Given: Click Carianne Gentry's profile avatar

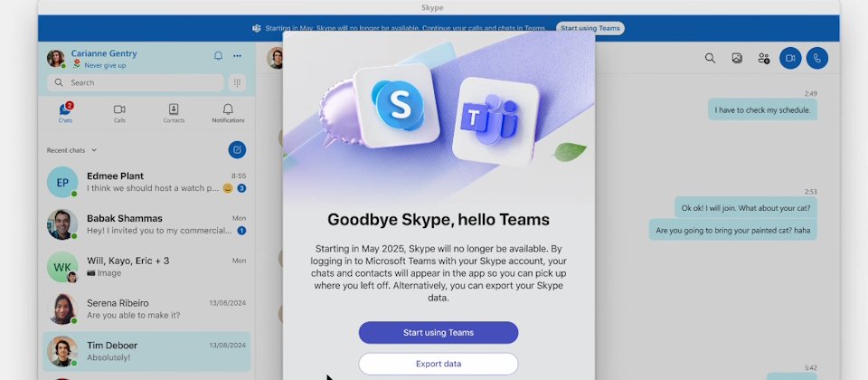Looking at the screenshot, I should [56, 58].
